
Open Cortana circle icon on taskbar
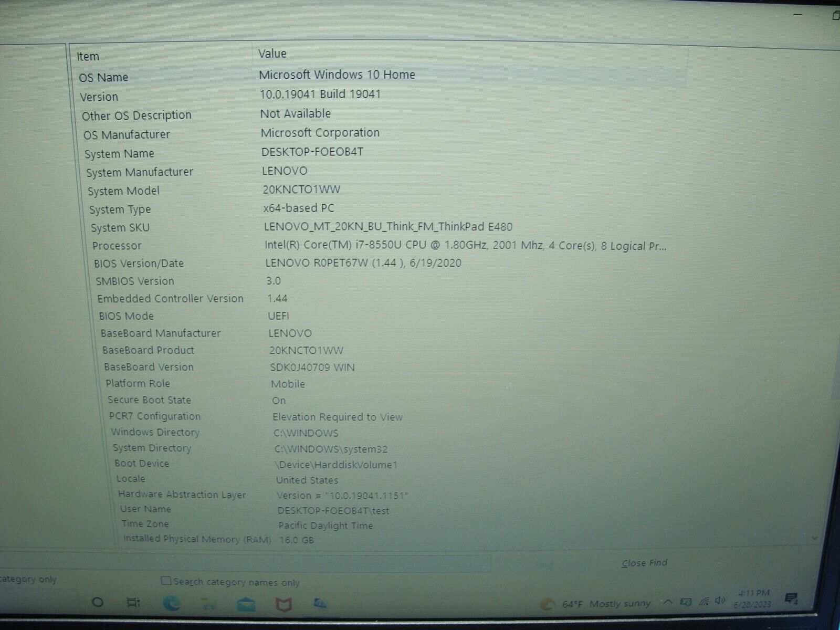point(98,602)
